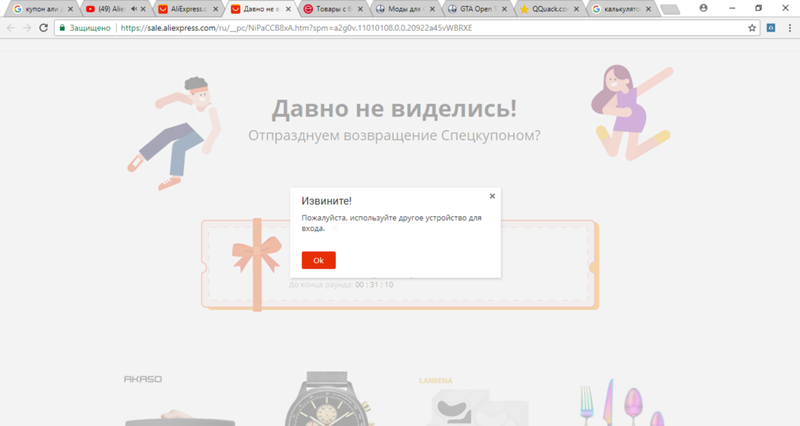
Task: Switch to the QQuack.com tab
Action: click(548, 9)
